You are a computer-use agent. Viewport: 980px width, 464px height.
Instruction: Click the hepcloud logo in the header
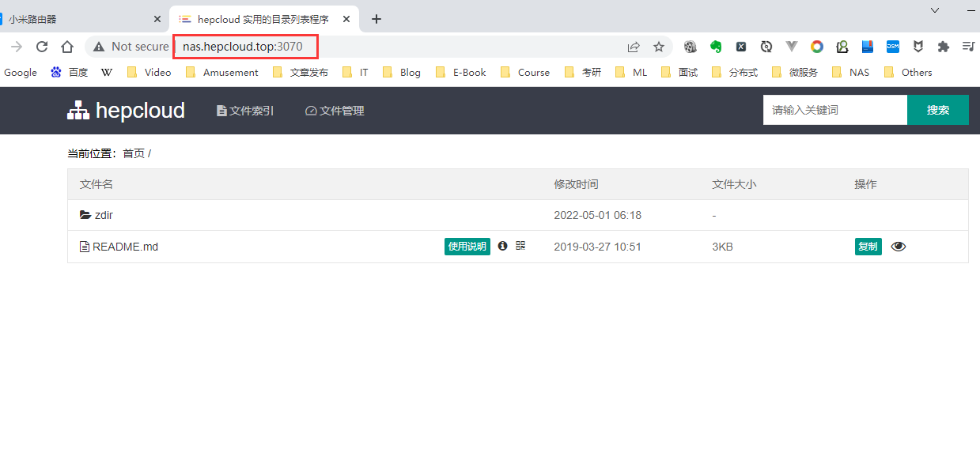(126, 111)
